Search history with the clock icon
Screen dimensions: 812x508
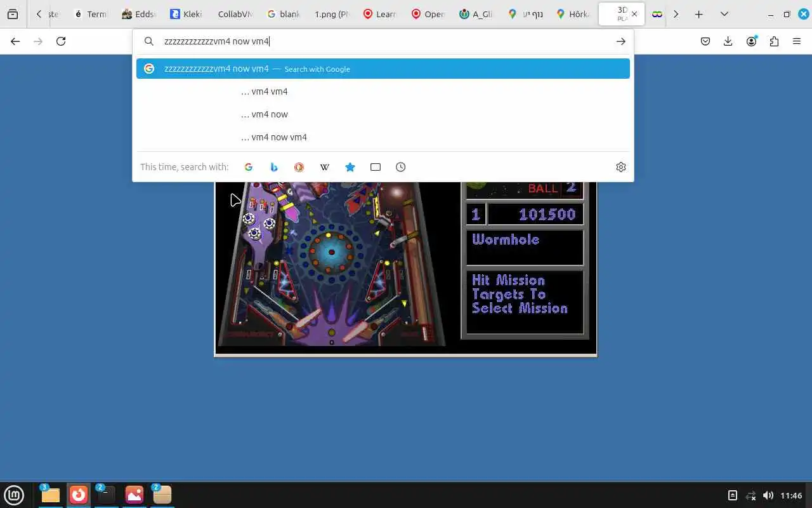[401, 167]
